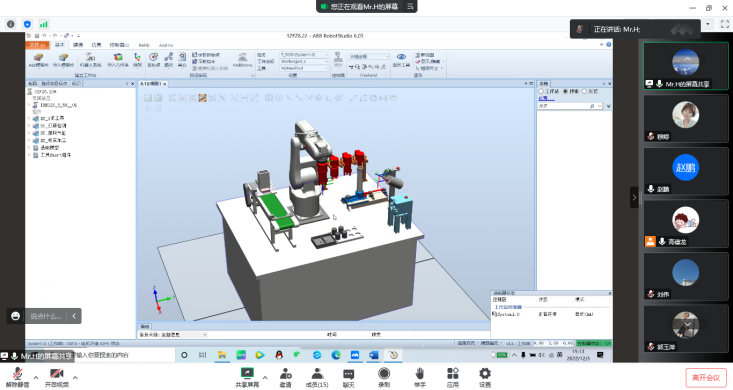Click the 图形工具 eye icon

click(x=401, y=57)
